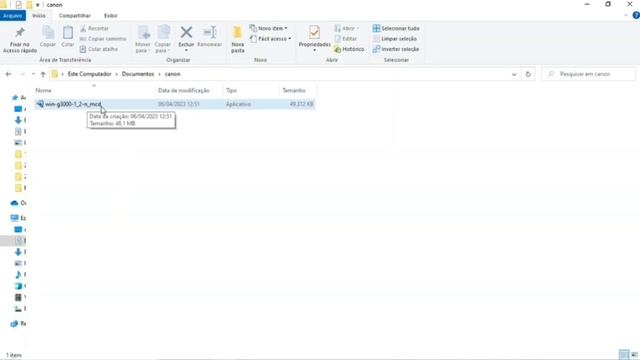Sort by the Tamanho column header
Image resolution: width=640 pixels, height=360 pixels.
[298, 90]
